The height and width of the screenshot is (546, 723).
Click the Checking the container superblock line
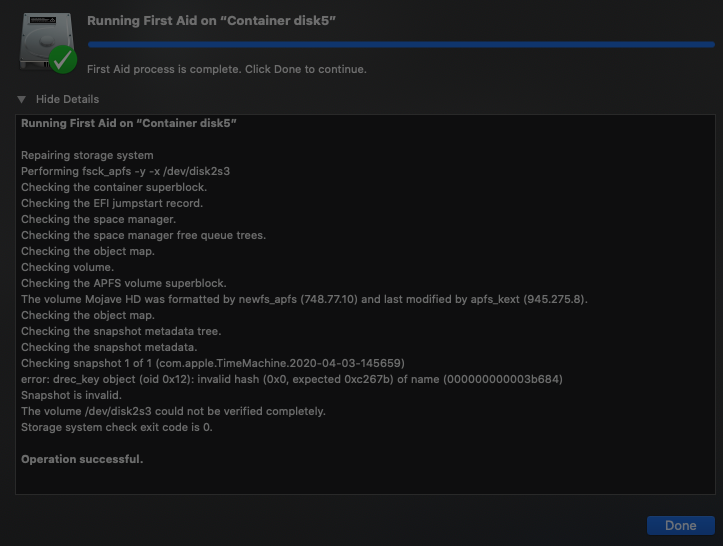pos(112,187)
